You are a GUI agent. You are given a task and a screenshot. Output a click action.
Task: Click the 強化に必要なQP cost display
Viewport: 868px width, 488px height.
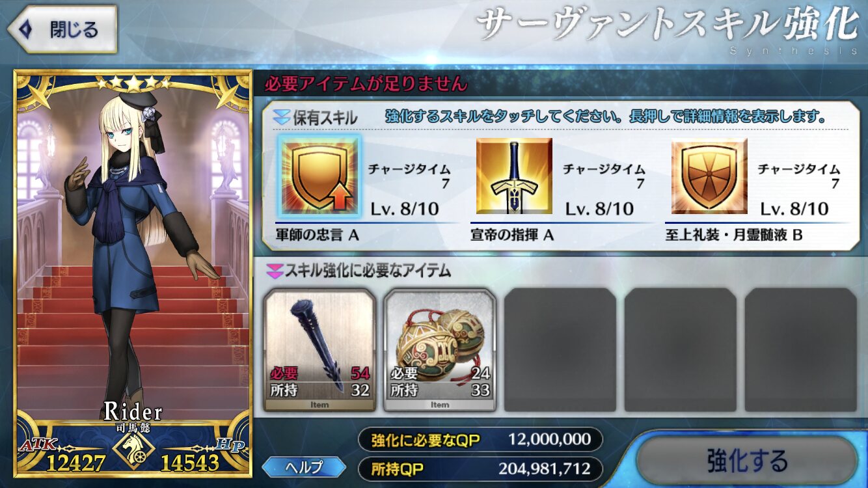pyautogui.click(x=481, y=439)
